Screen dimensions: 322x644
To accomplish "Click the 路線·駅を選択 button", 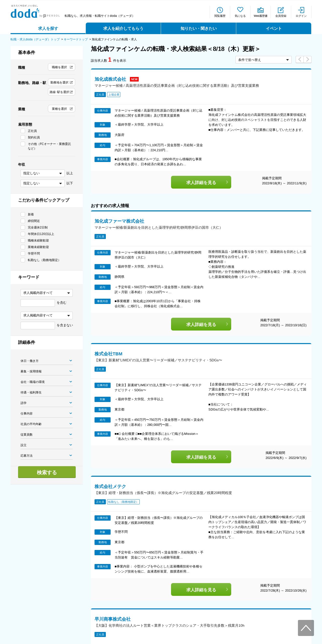I will click(x=61, y=92).
